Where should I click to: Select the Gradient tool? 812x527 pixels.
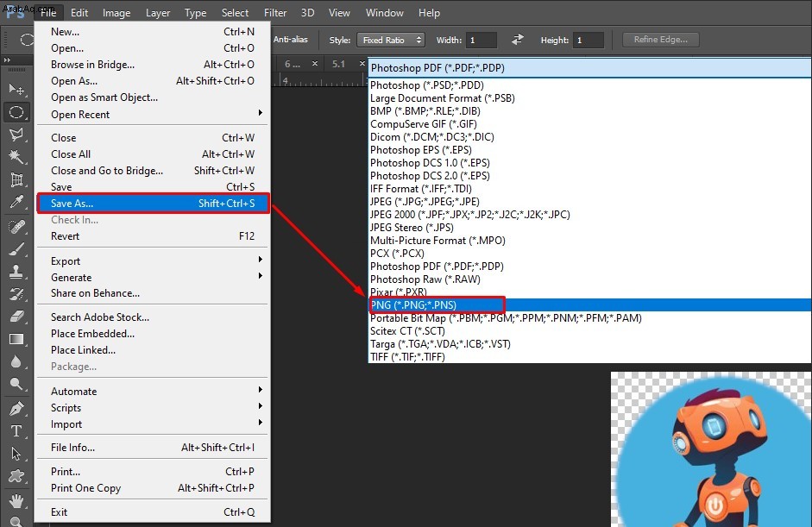(16, 339)
